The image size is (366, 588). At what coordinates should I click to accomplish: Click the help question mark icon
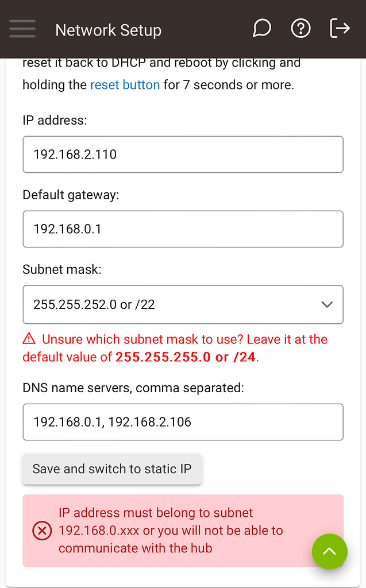300,28
